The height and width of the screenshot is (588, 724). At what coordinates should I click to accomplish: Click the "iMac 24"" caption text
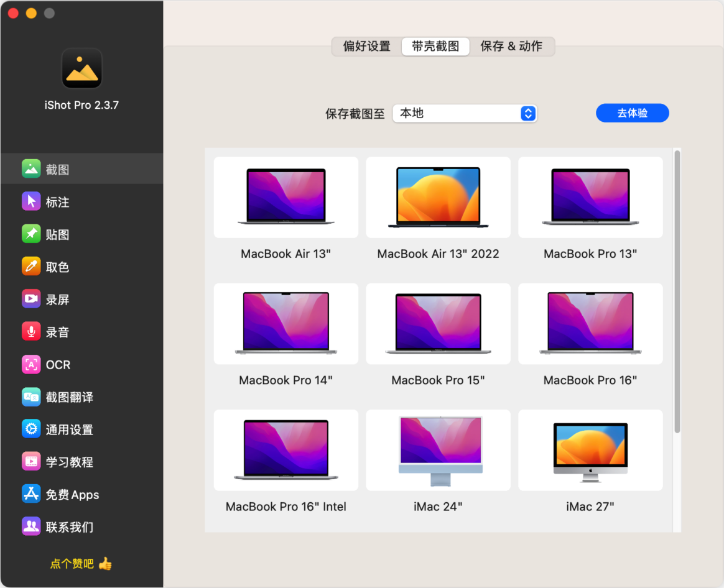(438, 507)
